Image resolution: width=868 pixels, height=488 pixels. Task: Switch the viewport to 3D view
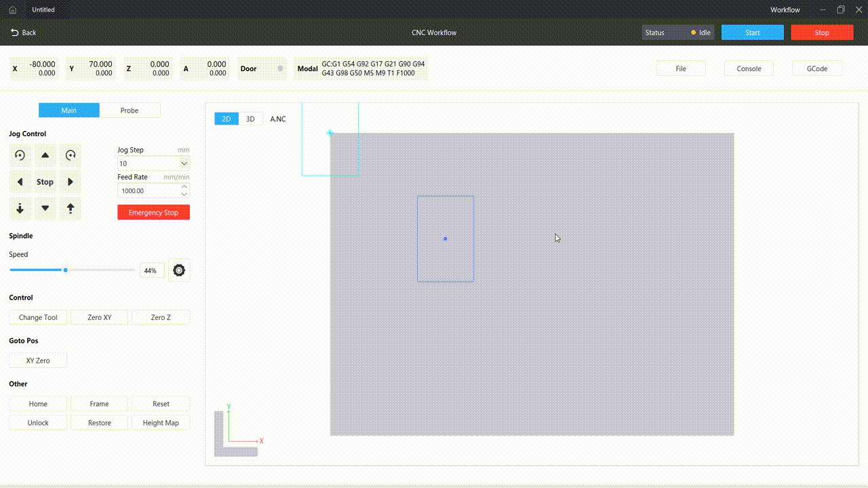250,119
